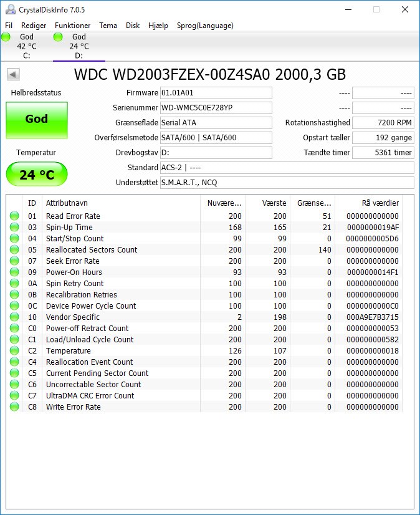
Task: Click the Serienummer field value
Action: [216, 108]
